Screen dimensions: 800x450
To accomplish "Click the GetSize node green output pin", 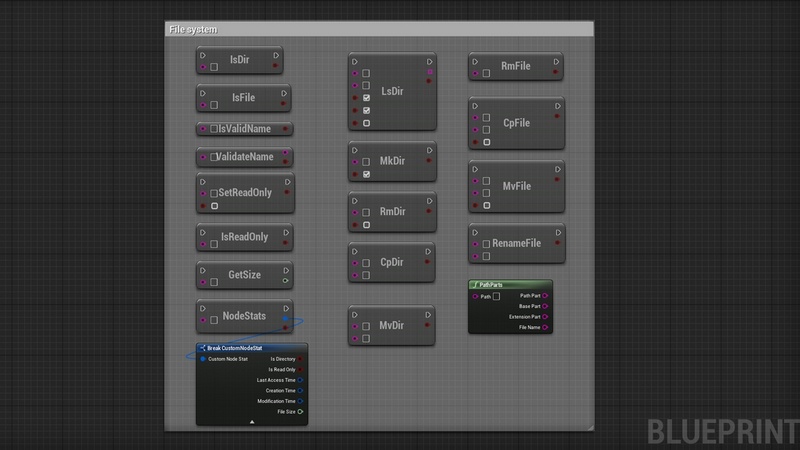I will (x=286, y=281).
